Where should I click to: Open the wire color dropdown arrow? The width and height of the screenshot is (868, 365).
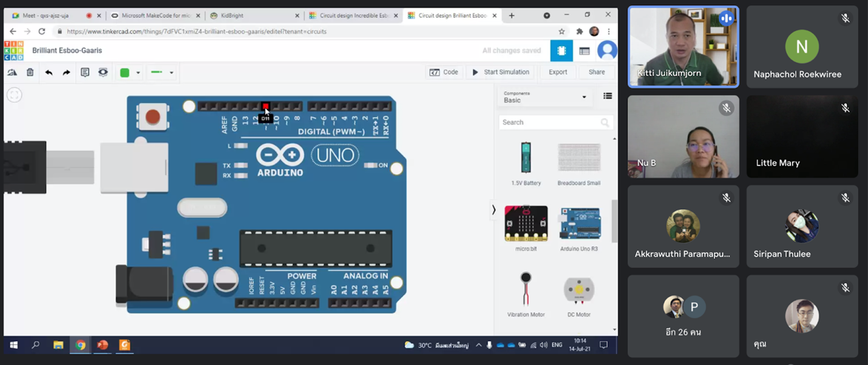point(138,73)
